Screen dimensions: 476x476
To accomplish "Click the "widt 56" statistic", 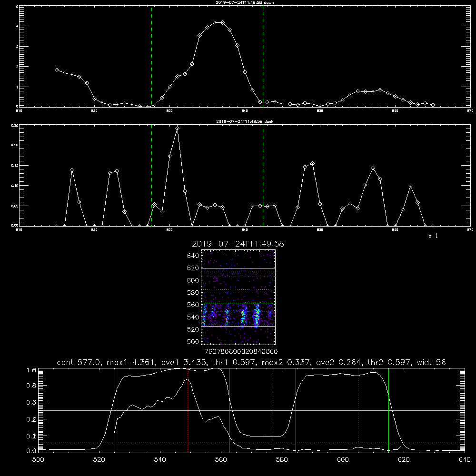I will pyautogui.click(x=431, y=362).
